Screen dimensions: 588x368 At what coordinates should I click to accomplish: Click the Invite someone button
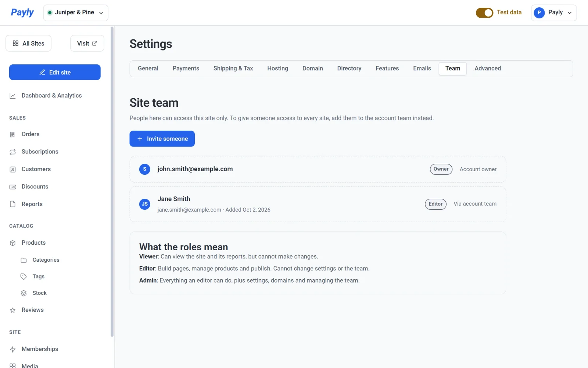pos(162,139)
